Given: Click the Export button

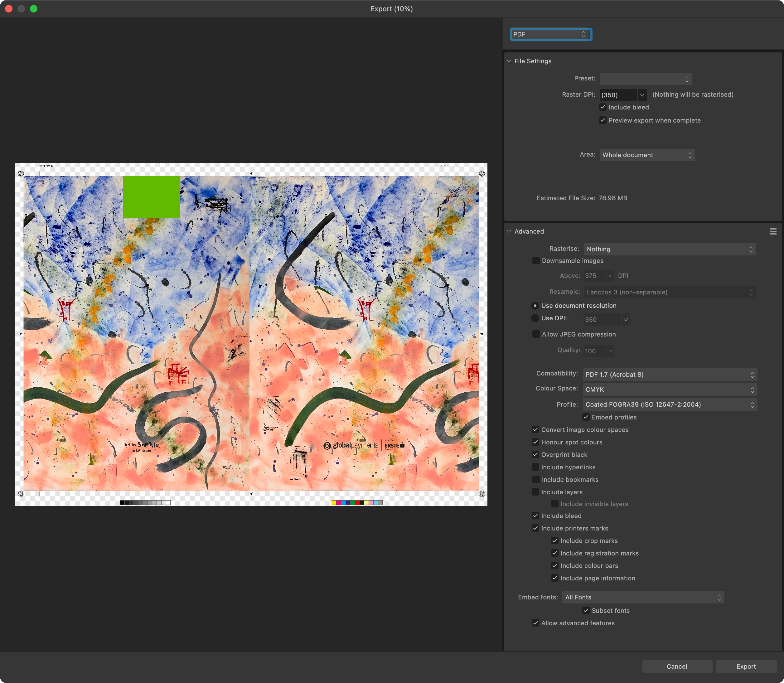Looking at the screenshot, I should [x=746, y=666].
